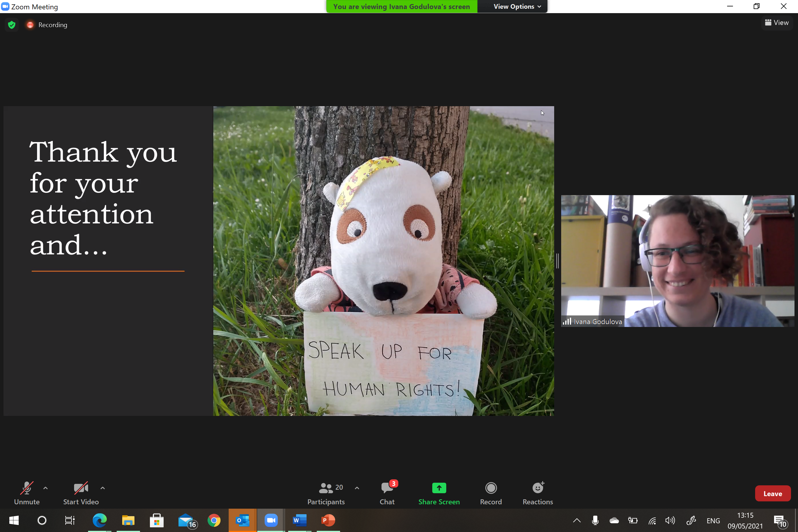The width and height of the screenshot is (798, 532).
Task: Expand the video options arrow beside Start Video
Action: coord(102,488)
